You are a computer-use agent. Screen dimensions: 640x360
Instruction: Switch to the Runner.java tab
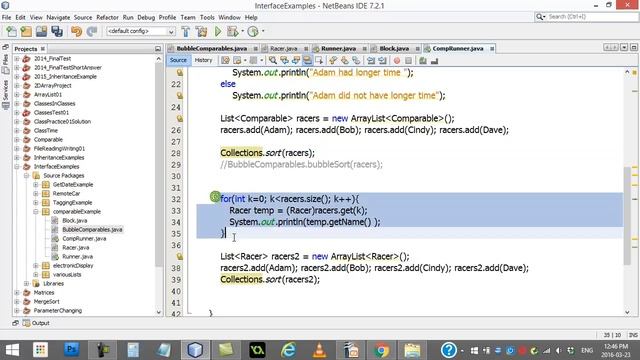coord(338,49)
